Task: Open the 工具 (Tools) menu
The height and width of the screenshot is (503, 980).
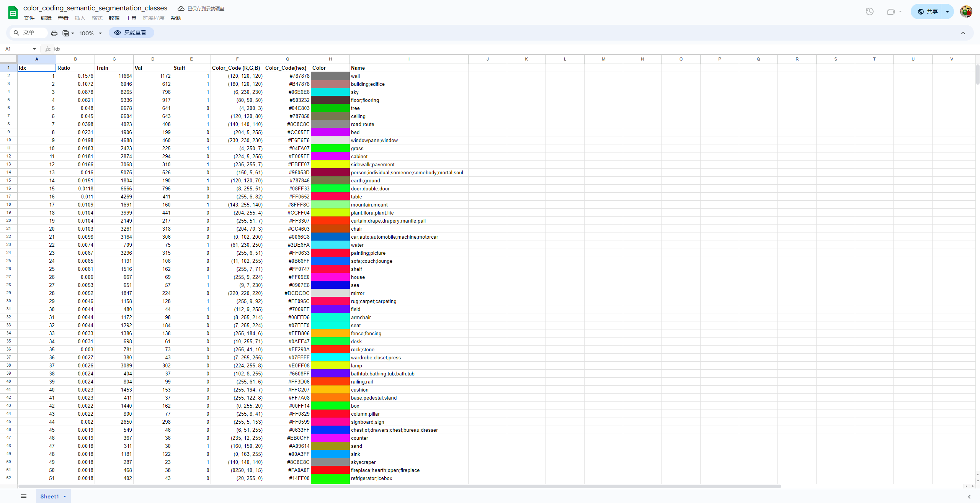Action: [x=131, y=18]
